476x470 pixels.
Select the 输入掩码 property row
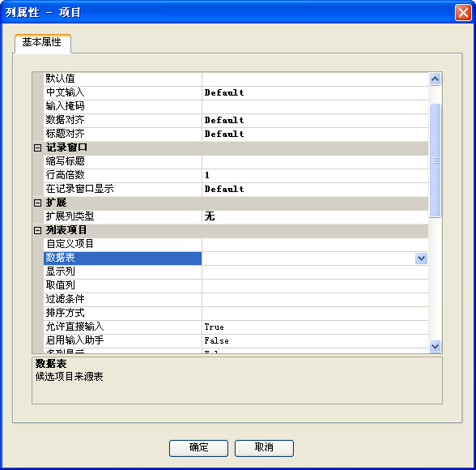tap(236, 106)
